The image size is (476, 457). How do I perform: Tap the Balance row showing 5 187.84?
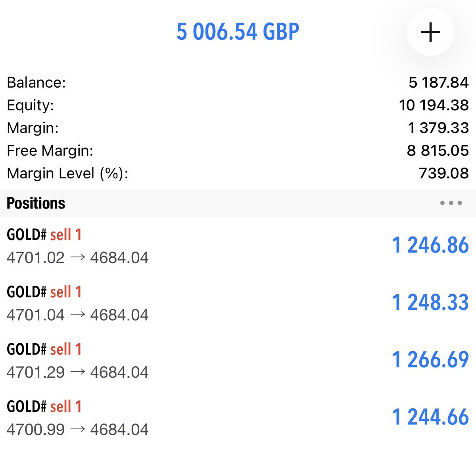click(x=238, y=82)
